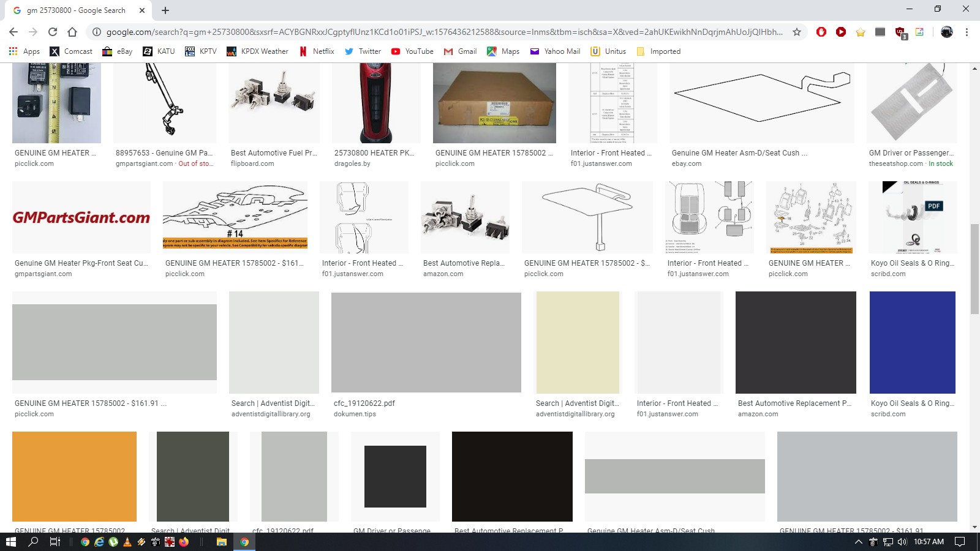The image size is (980, 551).
Task: Click the 'cfc_19120622.pdf' dokumen.tips result title
Action: (364, 403)
